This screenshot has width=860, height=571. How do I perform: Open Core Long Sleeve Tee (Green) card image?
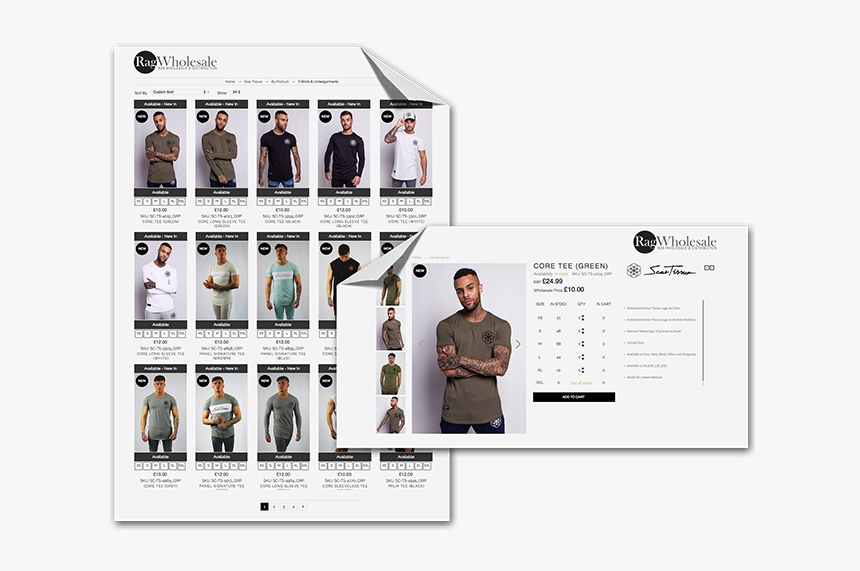tap(222, 149)
